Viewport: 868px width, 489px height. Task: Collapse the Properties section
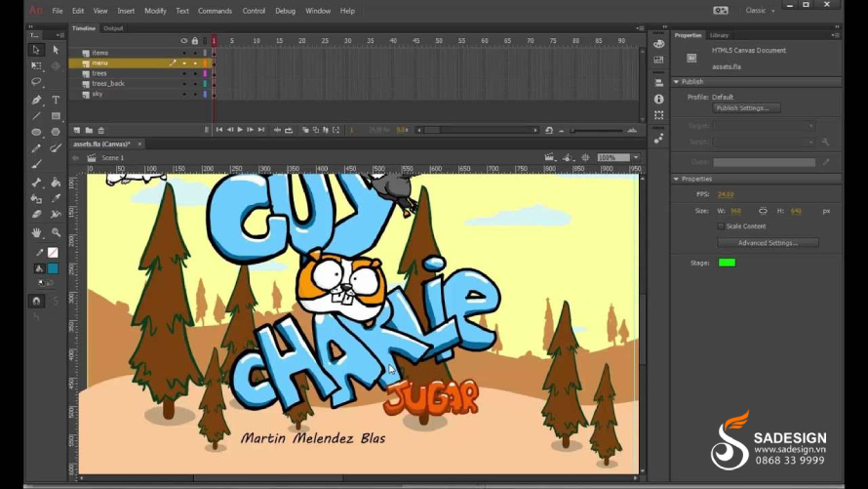coord(677,179)
